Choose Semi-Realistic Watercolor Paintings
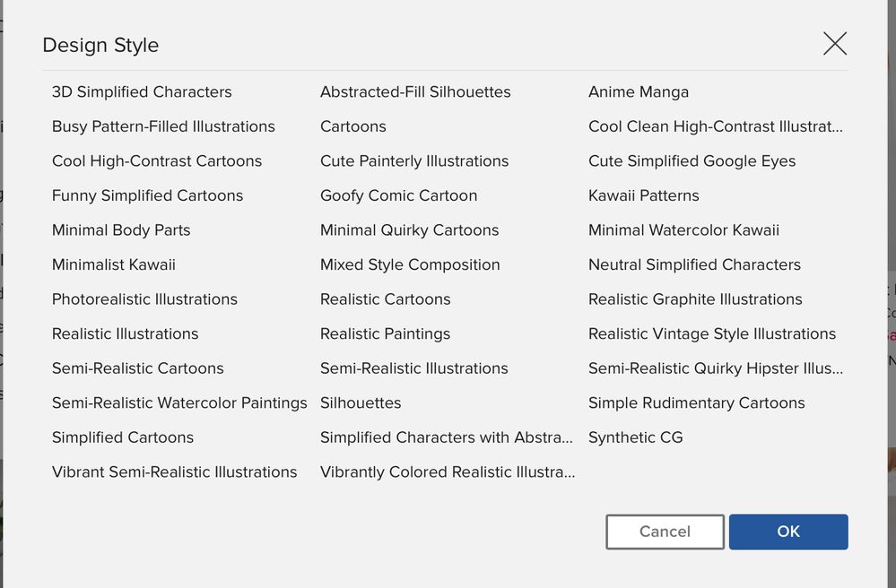The height and width of the screenshot is (588, 896). (179, 402)
